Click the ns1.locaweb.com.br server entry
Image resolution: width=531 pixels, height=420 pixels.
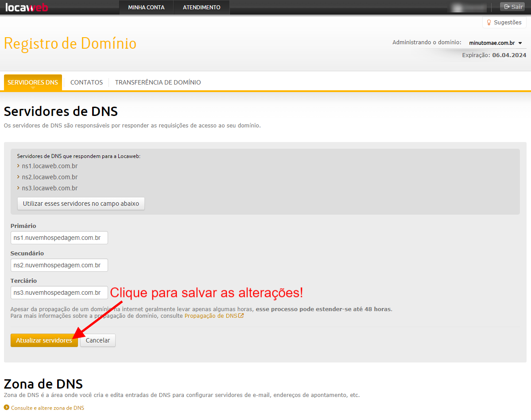coord(50,166)
